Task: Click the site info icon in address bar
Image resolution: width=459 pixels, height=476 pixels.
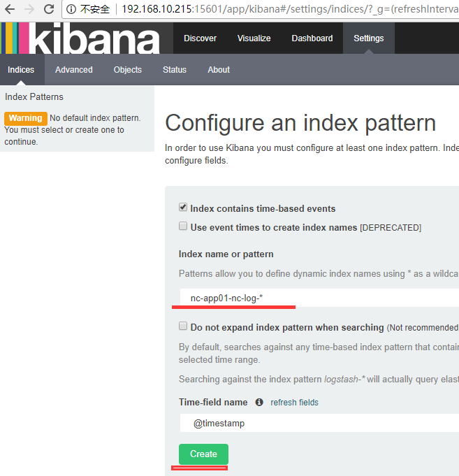Action: (71, 9)
